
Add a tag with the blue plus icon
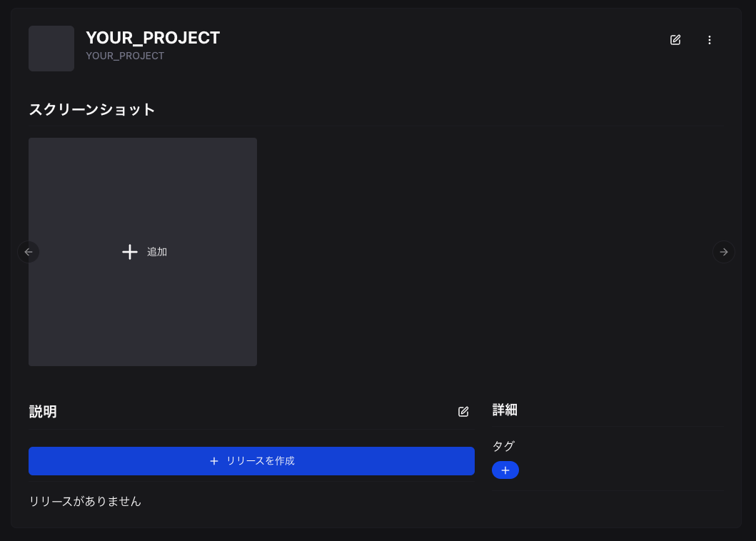click(x=505, y=470)
